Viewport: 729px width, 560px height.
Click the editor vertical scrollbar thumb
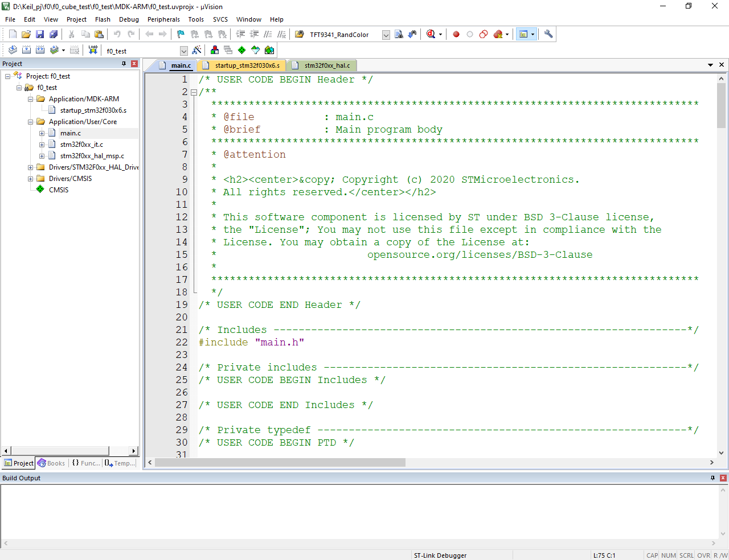(x=721, y=105)
